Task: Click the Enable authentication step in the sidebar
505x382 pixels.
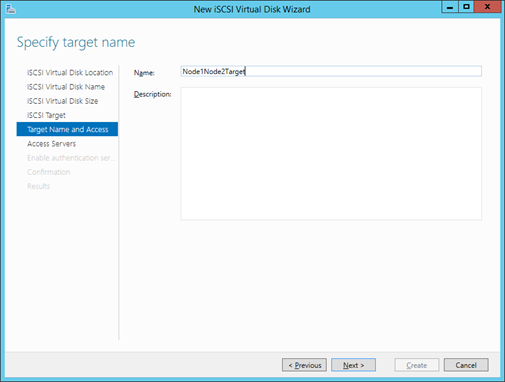Action: tap(71, 158)
